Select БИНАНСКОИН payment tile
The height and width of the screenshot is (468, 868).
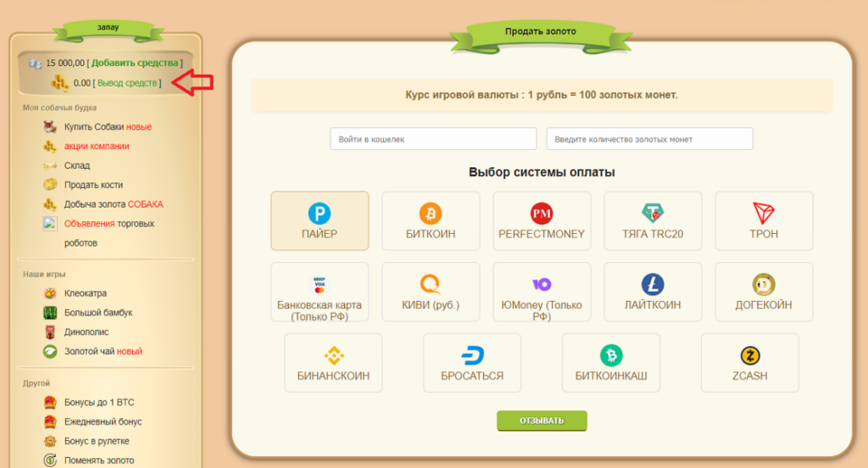(x=333, y=363)
